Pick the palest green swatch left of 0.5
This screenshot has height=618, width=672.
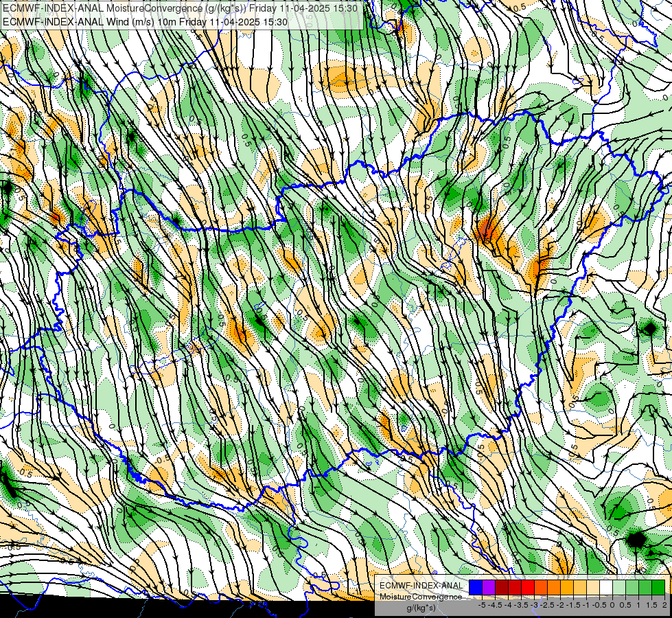(619, 588)
